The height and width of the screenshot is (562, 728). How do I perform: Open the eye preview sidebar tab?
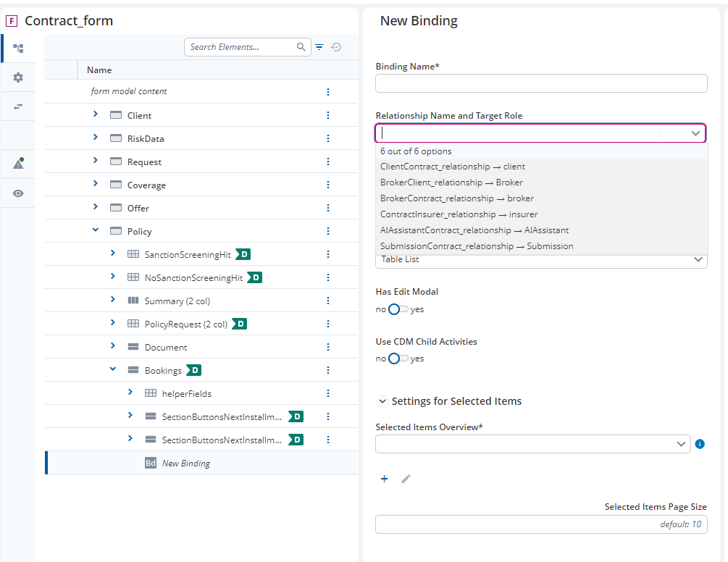[x=18, y=193]
